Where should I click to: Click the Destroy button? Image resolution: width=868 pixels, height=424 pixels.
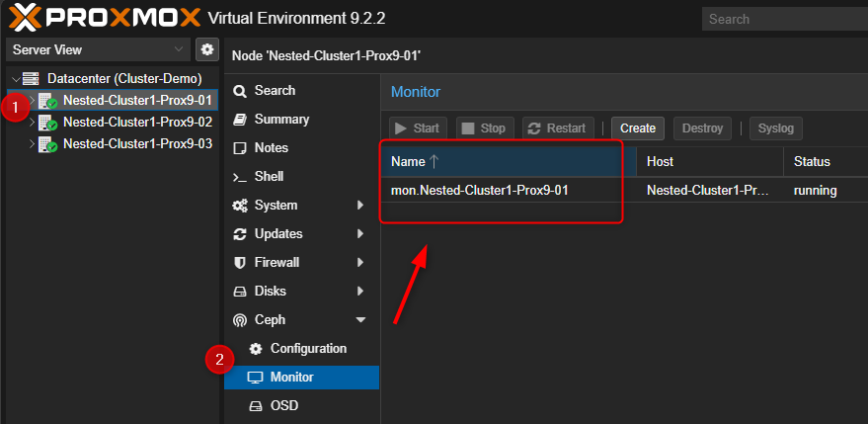(702, 128)
